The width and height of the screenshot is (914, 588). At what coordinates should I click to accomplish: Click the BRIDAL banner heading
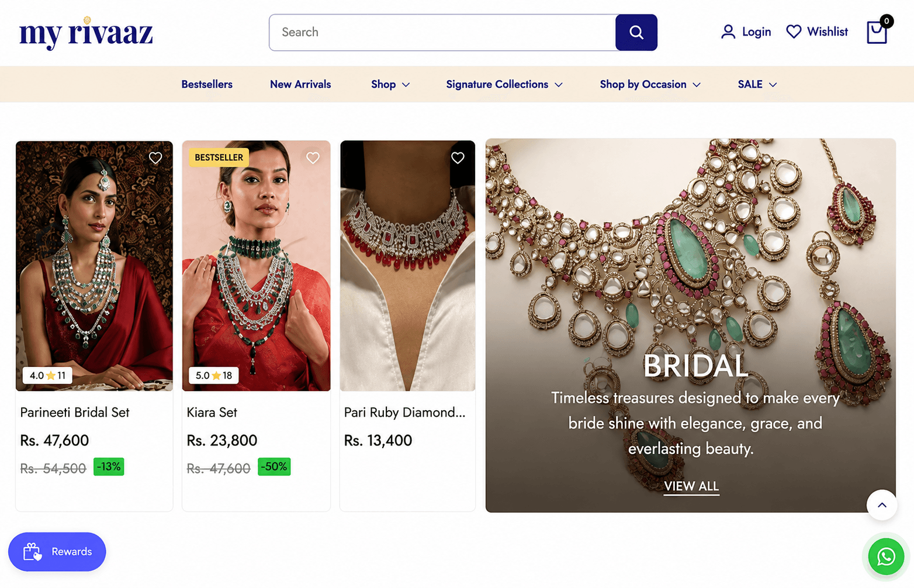tap(695, 366)
